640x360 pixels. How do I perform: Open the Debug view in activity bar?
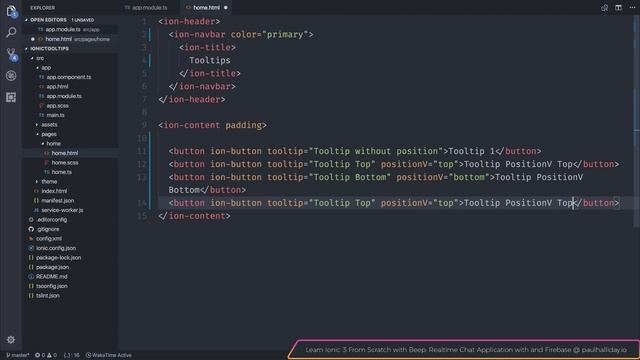coord(11,76)
